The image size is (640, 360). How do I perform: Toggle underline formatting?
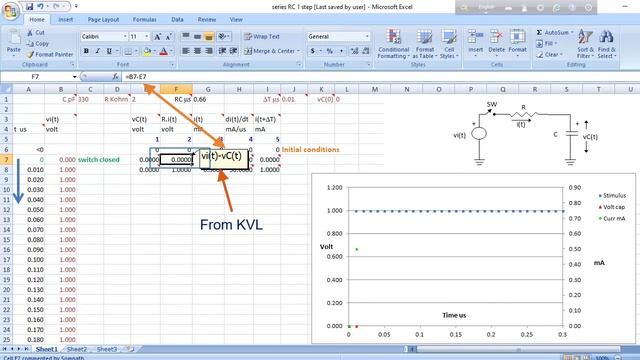click(109, 51)
